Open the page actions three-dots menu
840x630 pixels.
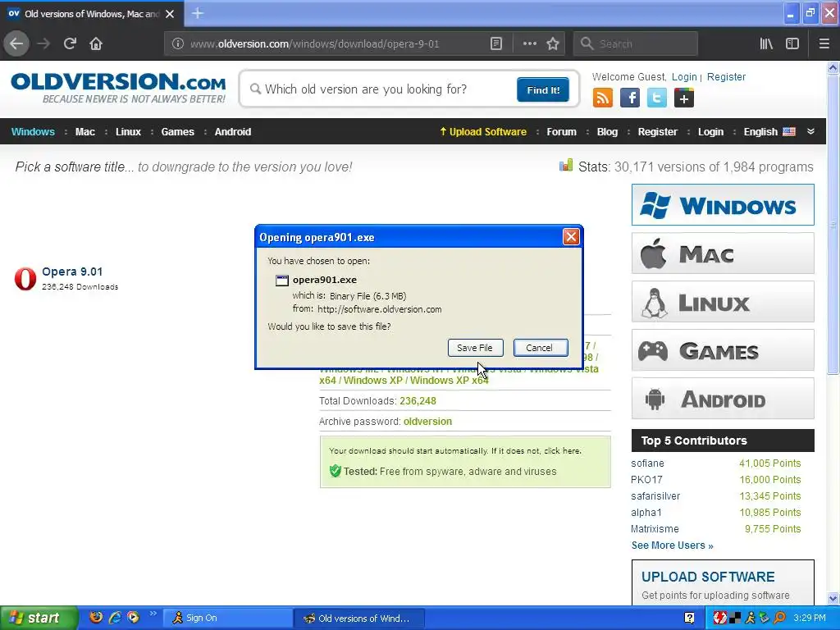pyautogui.click(x=529, y=43)
